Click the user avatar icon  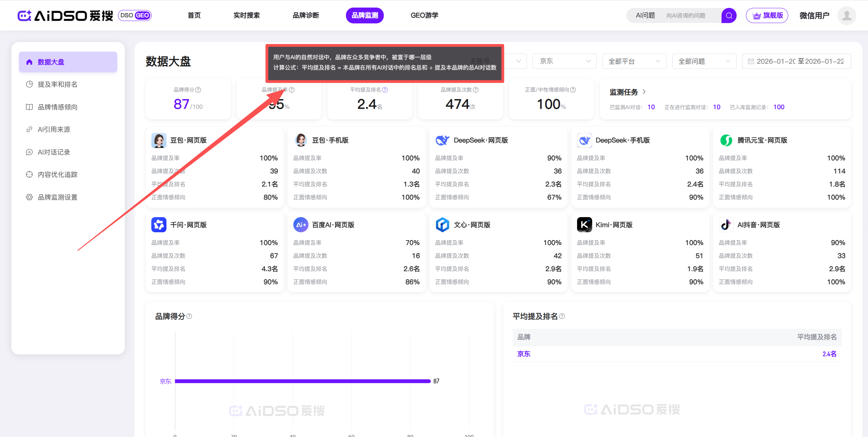[846, 15]
